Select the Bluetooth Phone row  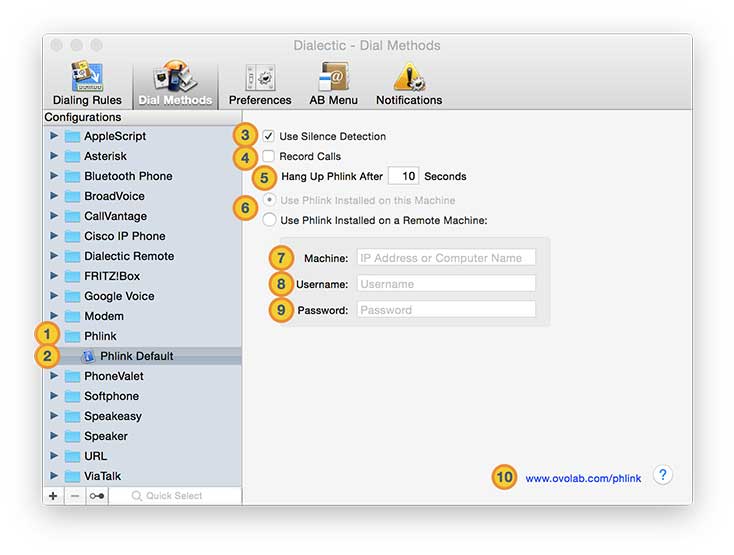(x=142, y=176)
